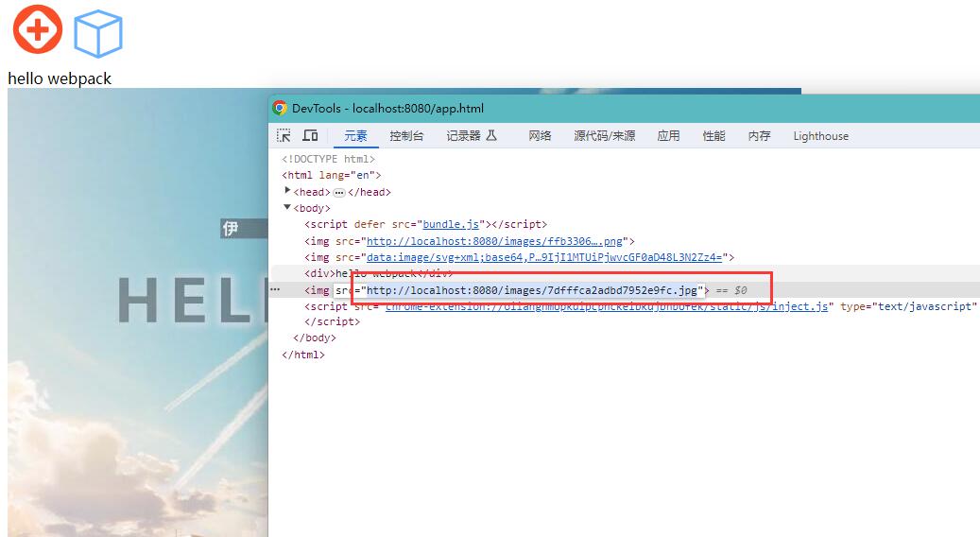
Task: Open the data:image/svg+xml base64 link
Action: tap(543, 257)
